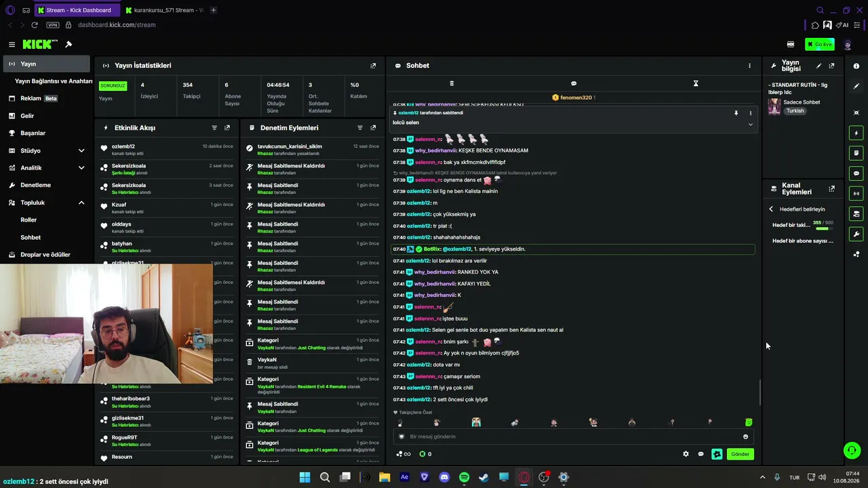Edit Yayın bilgisi with pencil icon

(818, 66)
